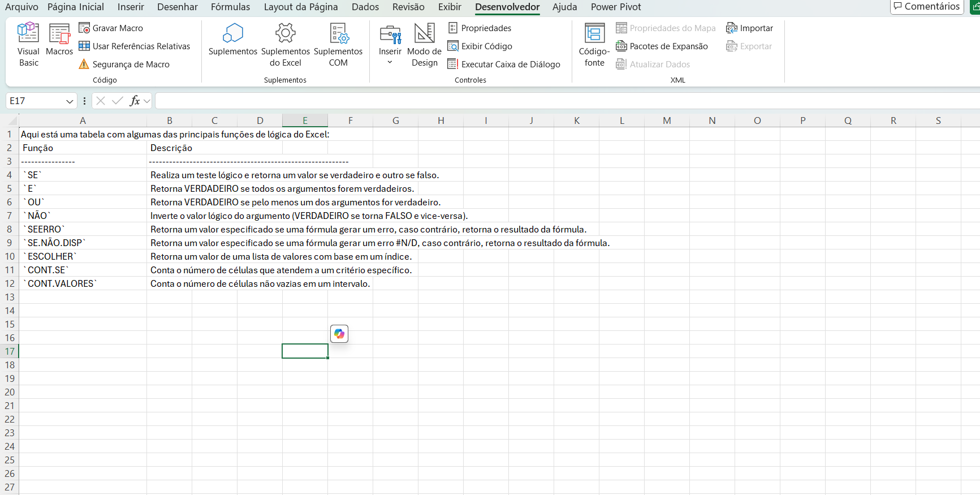This screenshot has height=495, width=980.
Task: Select the Desenvolvedor tab
Action: point(507,7)
